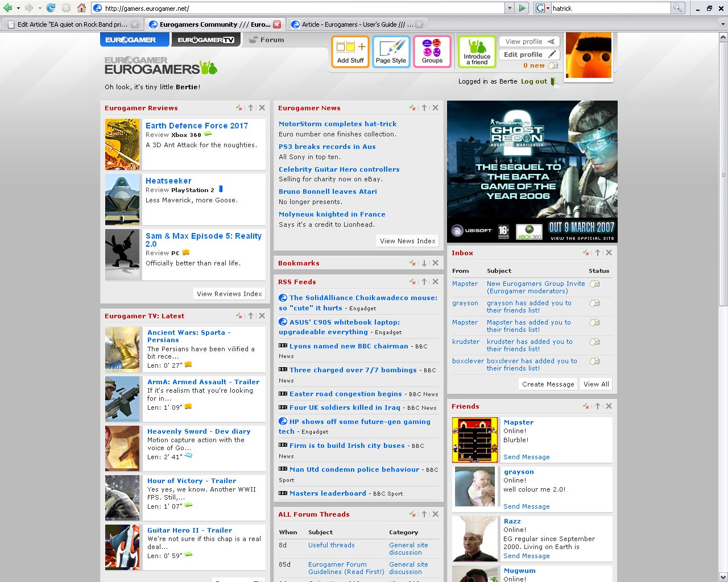This screenshot has height=582, width=728.
Task: Open the Back history dropdown arrow
Action: pos(18,8)
